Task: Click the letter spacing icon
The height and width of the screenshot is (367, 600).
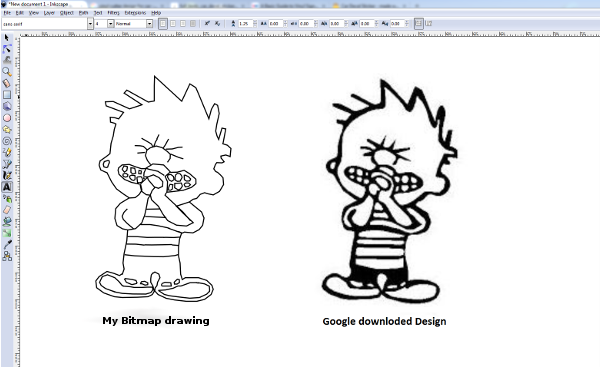Action: (x=263, y=23)
